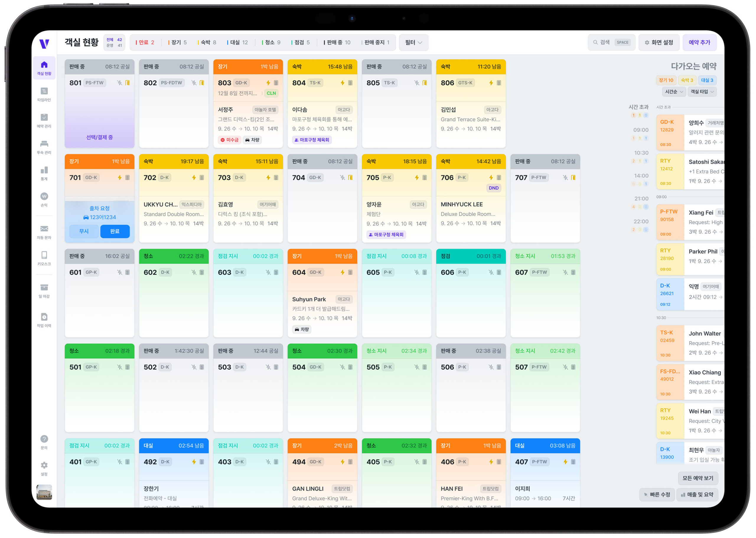This screenshot has width=756, height=538.
Task: Toggle the 숙박 3 filter chip
Action: (x=688, y=81)
